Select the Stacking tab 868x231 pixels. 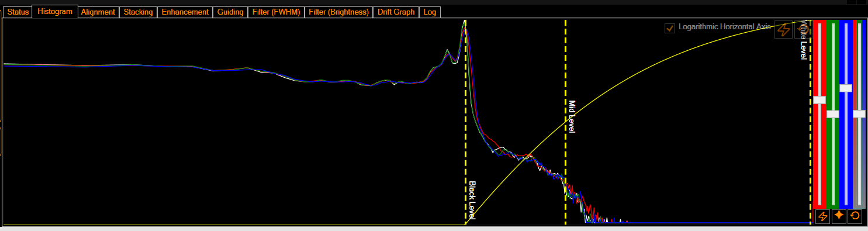(139, 12)
